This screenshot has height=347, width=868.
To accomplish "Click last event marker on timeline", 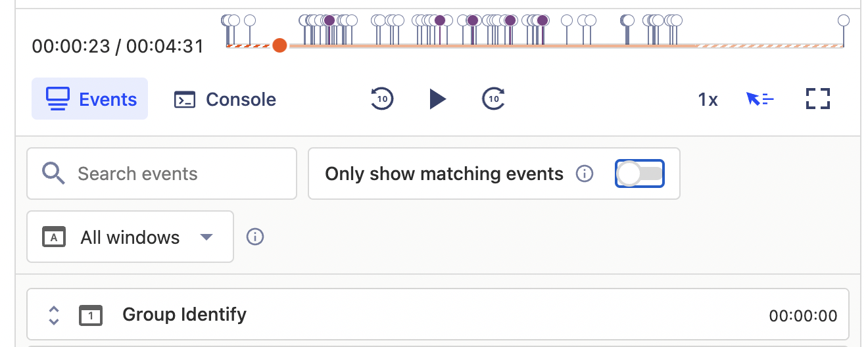I will pos(844,21).
